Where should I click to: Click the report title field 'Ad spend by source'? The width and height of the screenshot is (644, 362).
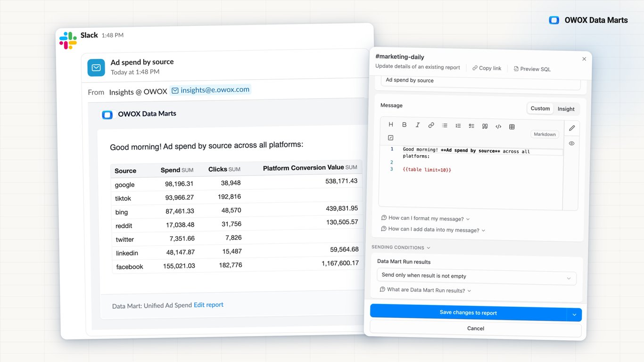point(480,82)
